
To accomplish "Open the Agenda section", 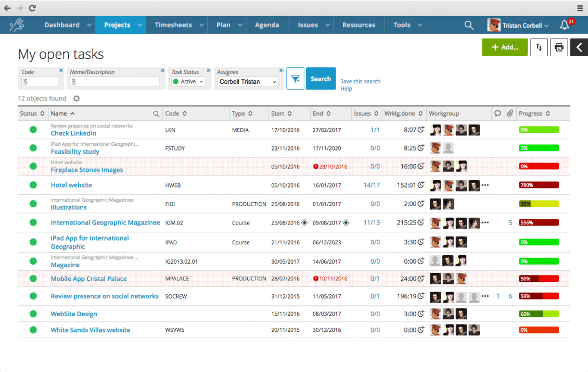I will click(x=267, y=24).
